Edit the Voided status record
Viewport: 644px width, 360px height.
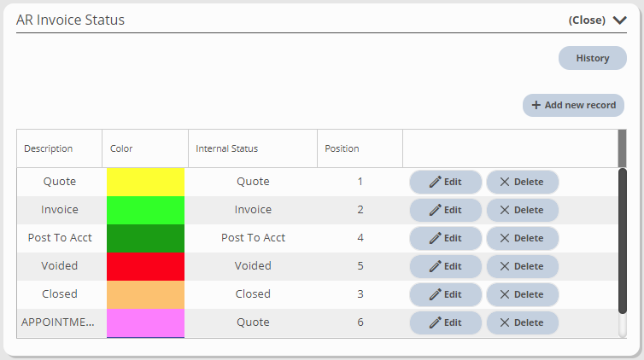[446, 266]
